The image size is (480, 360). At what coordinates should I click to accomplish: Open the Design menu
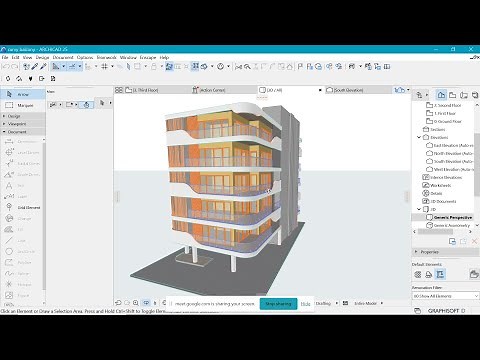[42, 57]
